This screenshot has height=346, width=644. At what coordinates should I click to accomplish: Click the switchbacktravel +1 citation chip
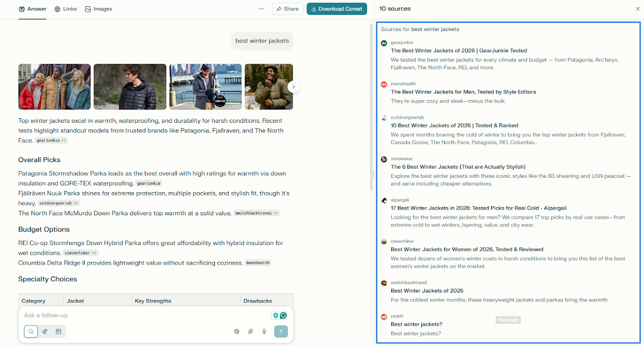pos(256,213)
